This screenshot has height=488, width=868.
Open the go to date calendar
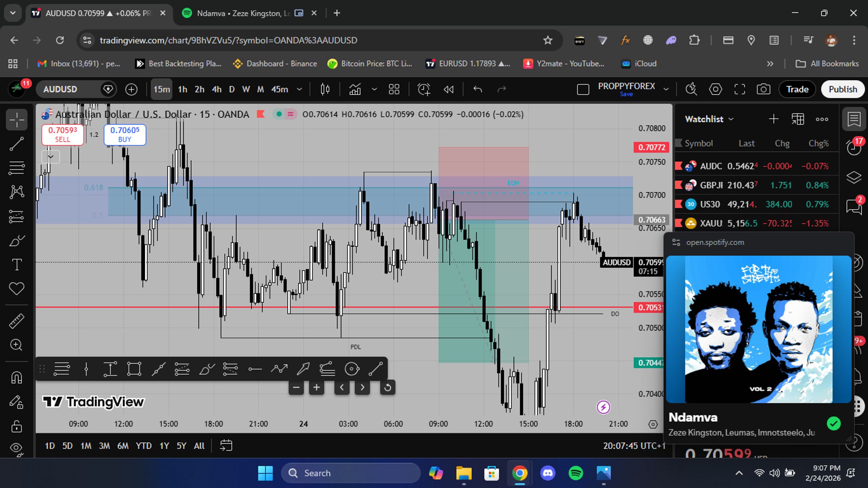tap(226, 446)
